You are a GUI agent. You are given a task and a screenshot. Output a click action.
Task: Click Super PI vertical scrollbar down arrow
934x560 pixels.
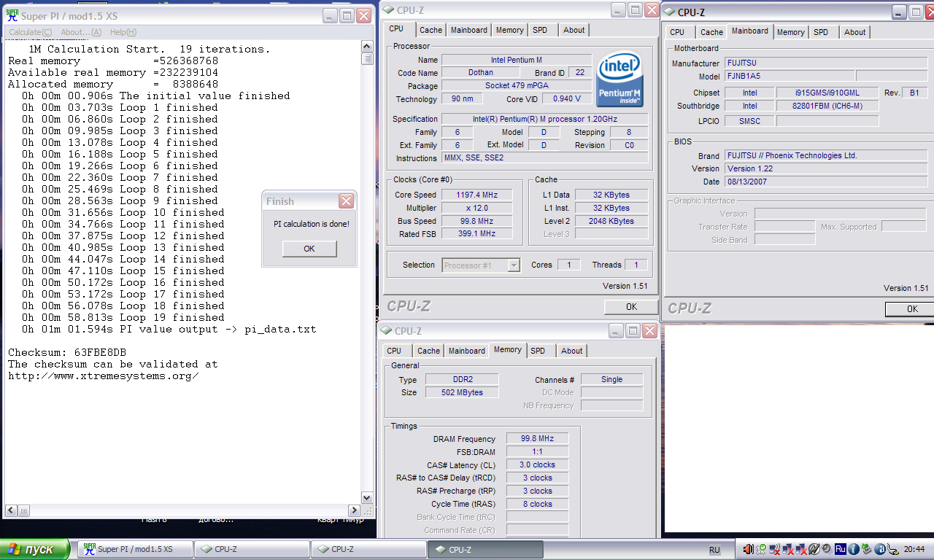point(367,499)
